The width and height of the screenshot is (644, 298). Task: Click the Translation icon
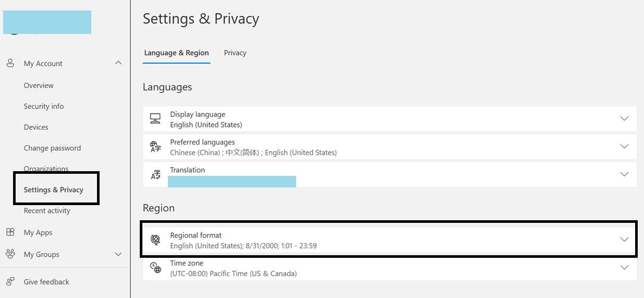155,174
